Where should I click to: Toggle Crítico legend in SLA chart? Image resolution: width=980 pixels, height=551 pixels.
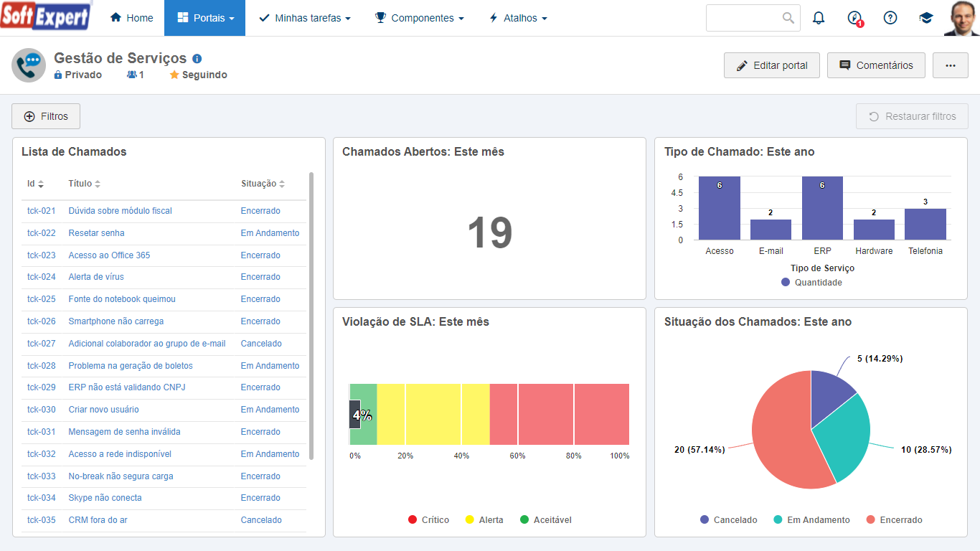pos(428,520)
